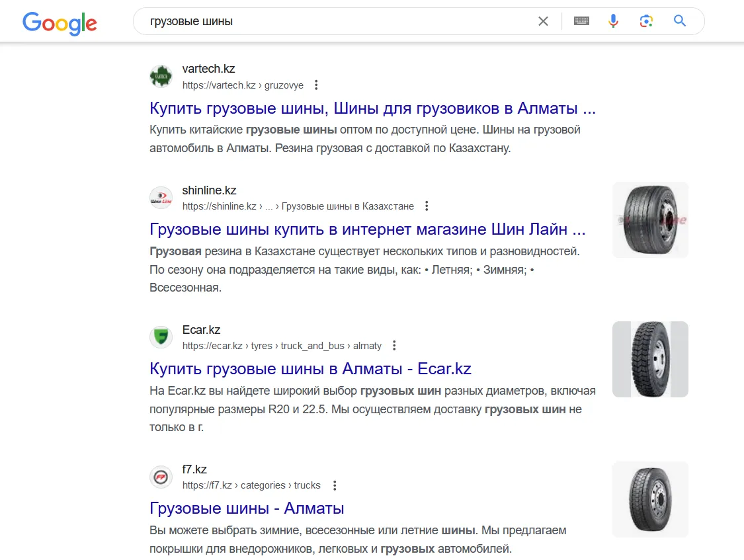Click the breadcrumb 'Грузовые шины в Казахстане'

pos(347,206)
